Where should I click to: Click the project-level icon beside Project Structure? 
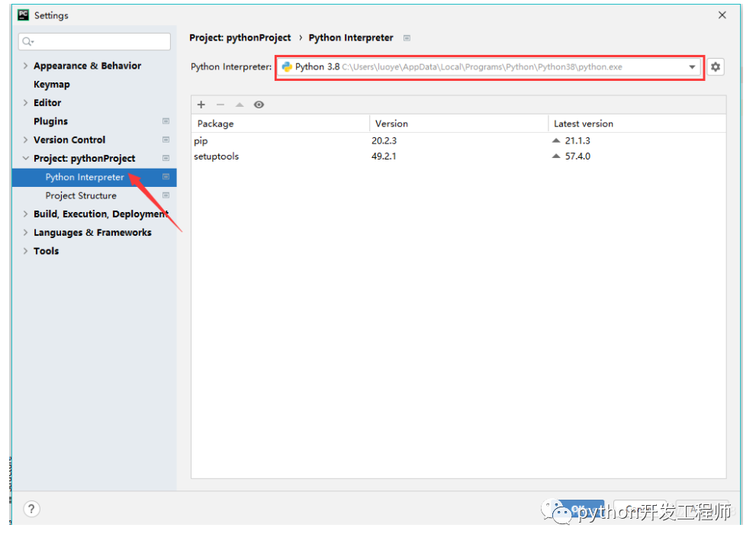pos(166,196)
